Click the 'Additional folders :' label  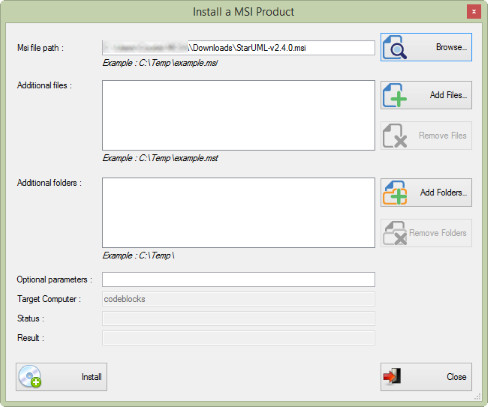pyautogui.click(x=49, y=183)
